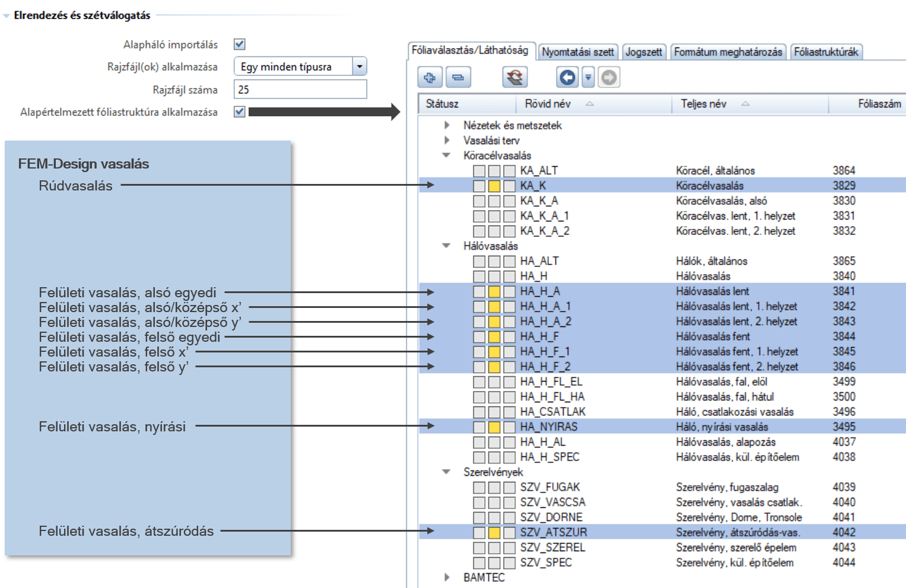The height and width of the screenshot is (588, 906).
Task: Click full name 'Szerelvény, Dorne, Tronsole'
Action: point(739,517)
